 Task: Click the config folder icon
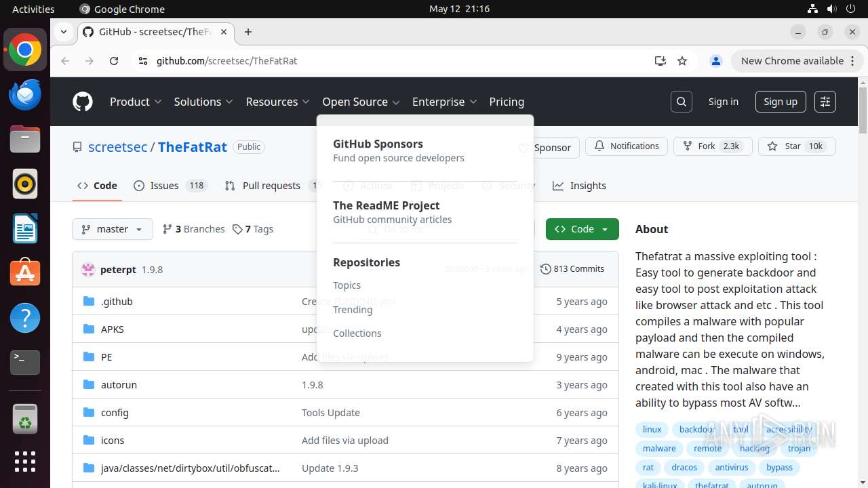[x=88, y=412]
